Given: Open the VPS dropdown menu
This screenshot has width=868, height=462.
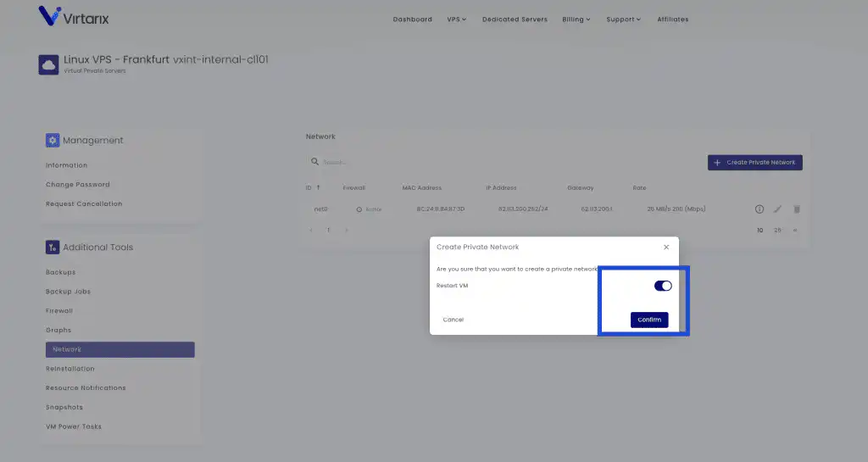Looking at the screenshot, I should (456, 19).
